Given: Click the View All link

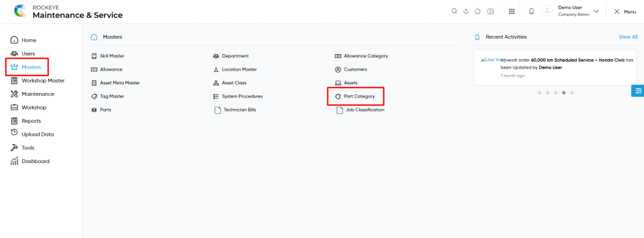Looking at the screenshot, I should [x=628, y=37].
